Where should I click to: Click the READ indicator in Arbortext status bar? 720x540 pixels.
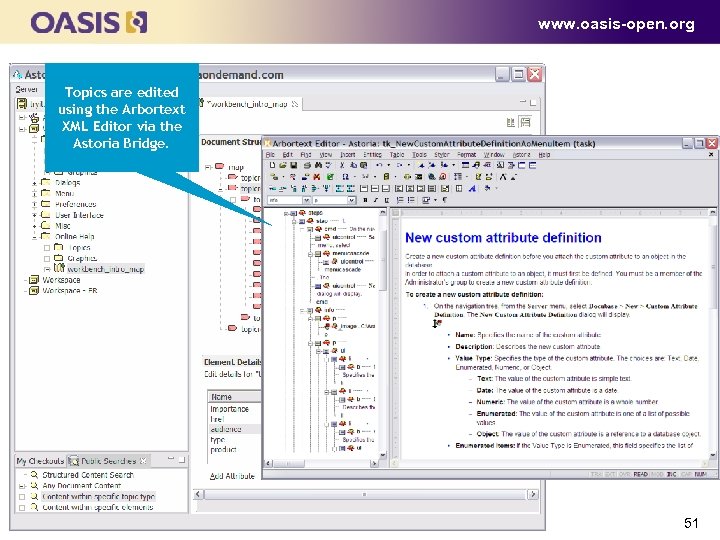(640, 474)
